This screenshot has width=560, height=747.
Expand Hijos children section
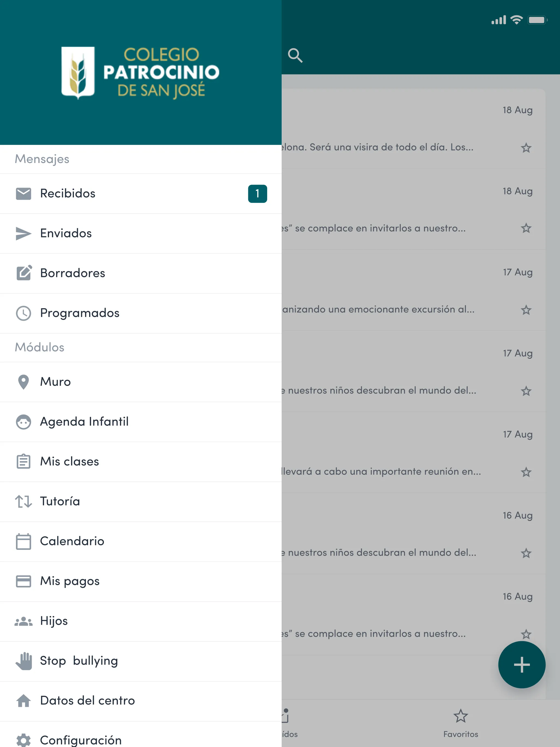pyautogui.click(x=54, y=620)
